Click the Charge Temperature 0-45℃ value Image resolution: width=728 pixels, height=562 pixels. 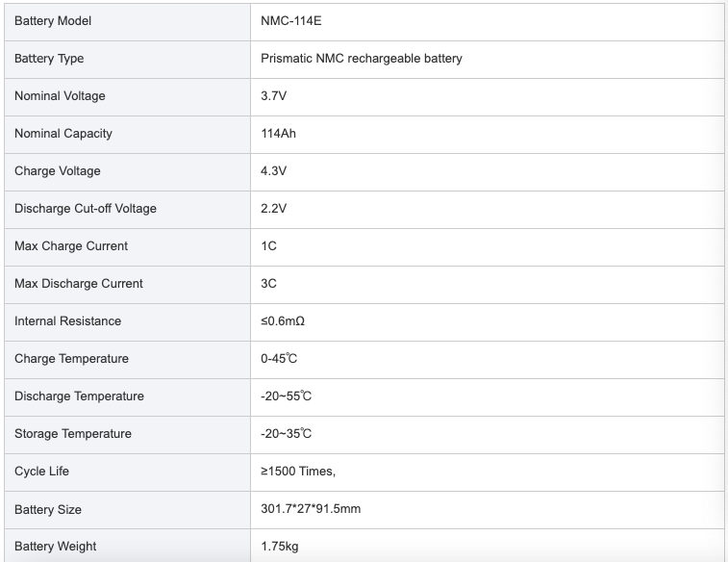click(279, 359)
